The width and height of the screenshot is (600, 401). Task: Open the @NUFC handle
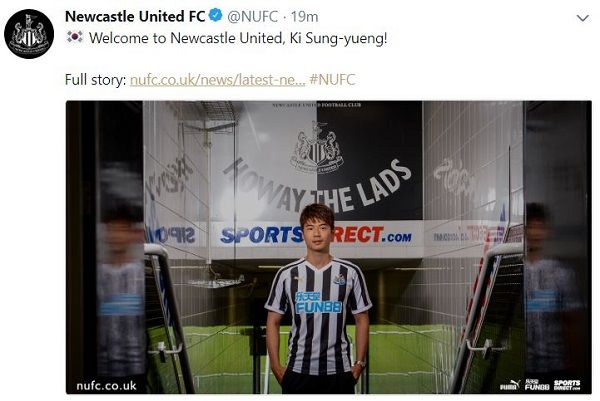tap(253, 16)
